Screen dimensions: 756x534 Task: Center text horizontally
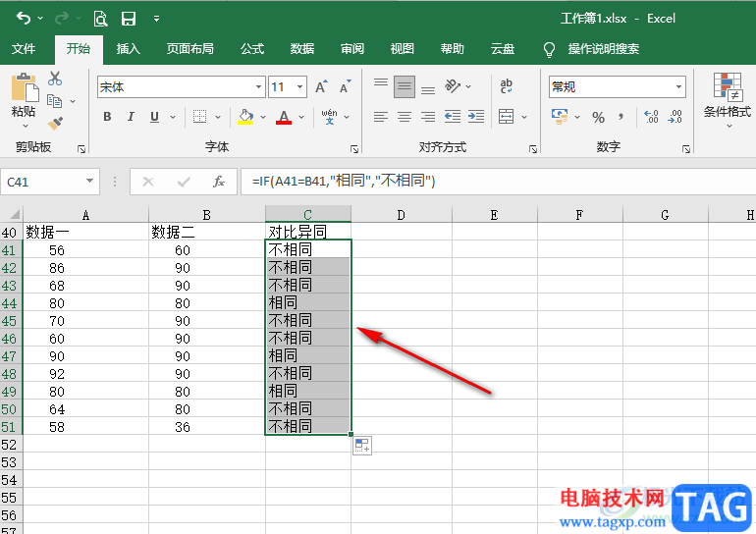coord(405,117)
